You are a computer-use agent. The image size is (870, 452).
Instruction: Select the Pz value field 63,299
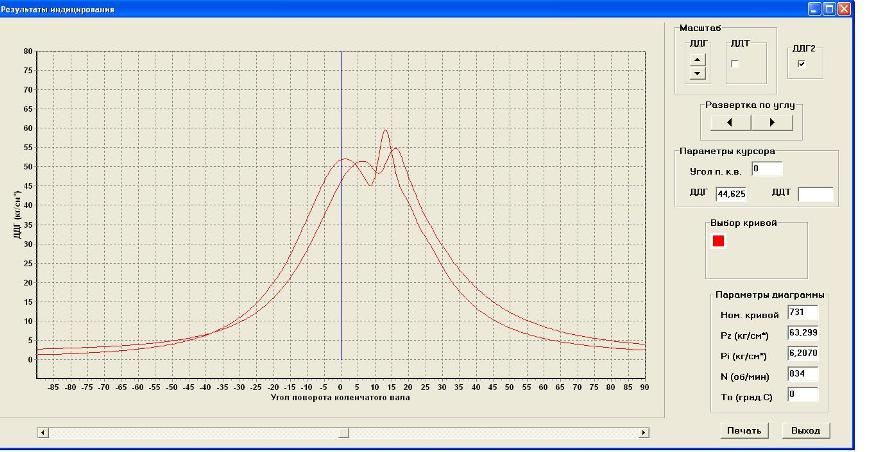click(x=803, y=333)
